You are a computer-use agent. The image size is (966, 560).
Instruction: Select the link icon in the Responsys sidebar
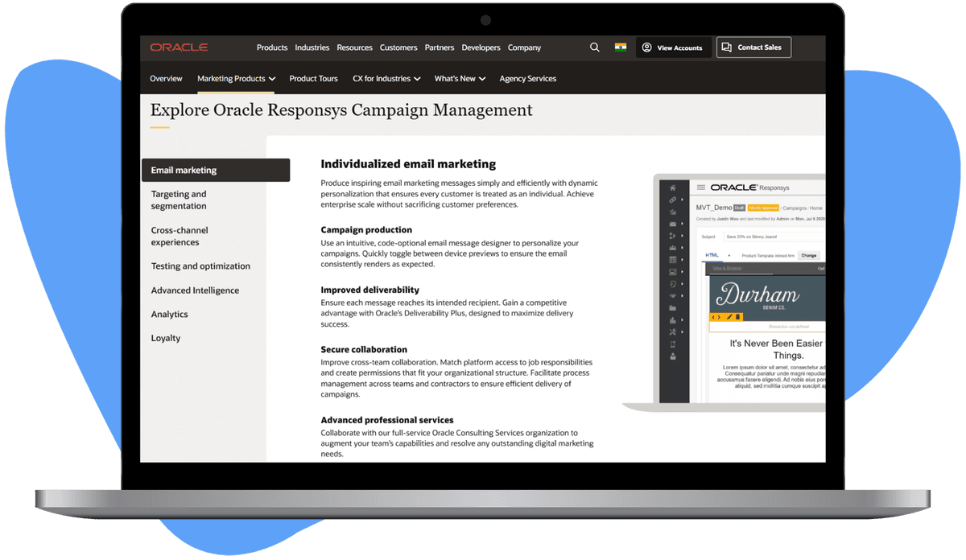(673, 199)
